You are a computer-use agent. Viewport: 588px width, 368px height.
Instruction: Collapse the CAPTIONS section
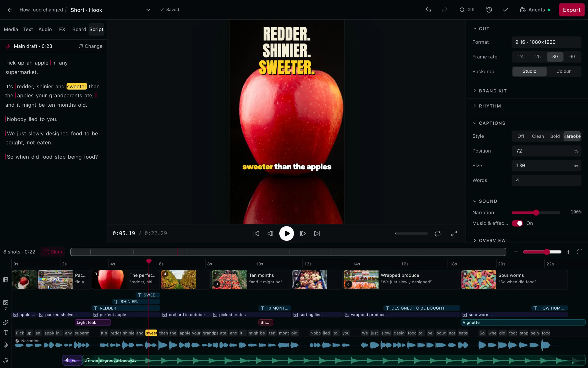tap(489, 123)
